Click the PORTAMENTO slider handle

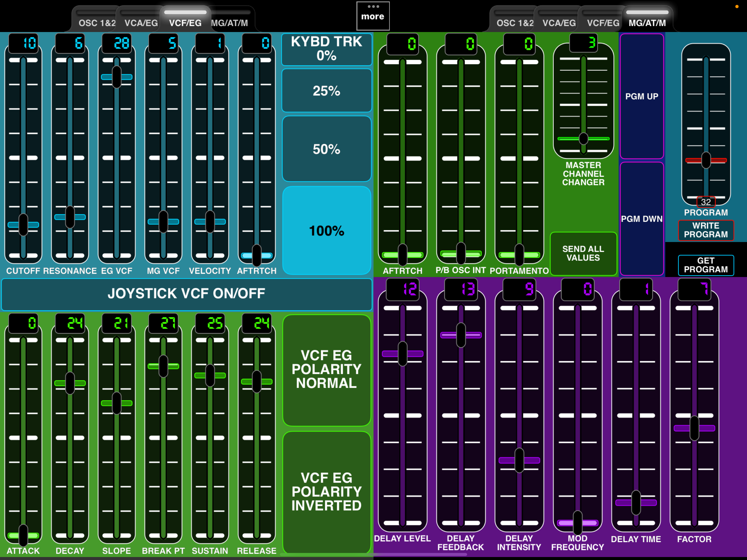click(519, 255)
